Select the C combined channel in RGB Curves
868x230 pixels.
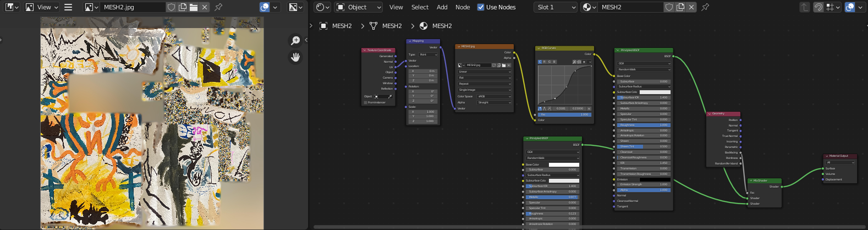540,62
